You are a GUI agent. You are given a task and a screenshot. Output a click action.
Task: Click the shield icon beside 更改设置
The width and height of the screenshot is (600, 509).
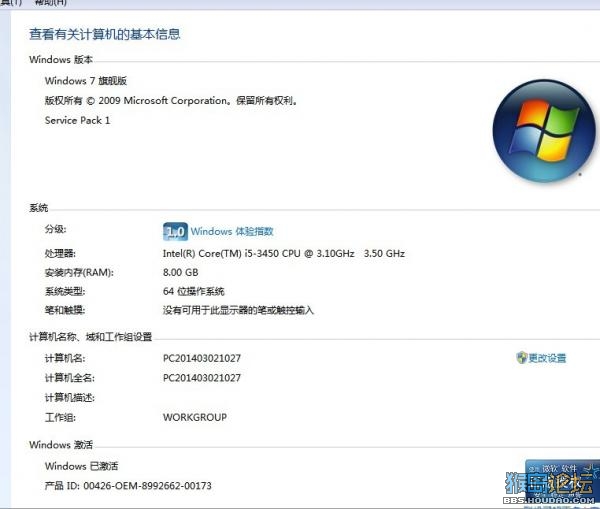522,358
